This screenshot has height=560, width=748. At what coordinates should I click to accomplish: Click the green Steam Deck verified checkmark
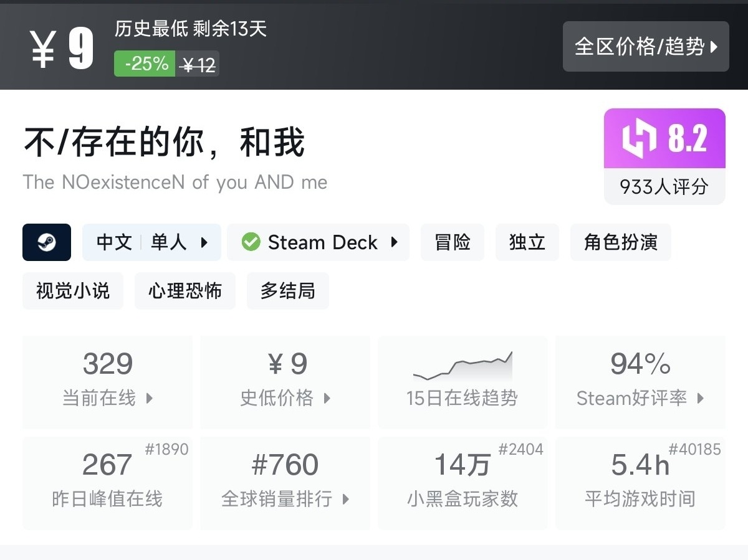coord(251,242)
